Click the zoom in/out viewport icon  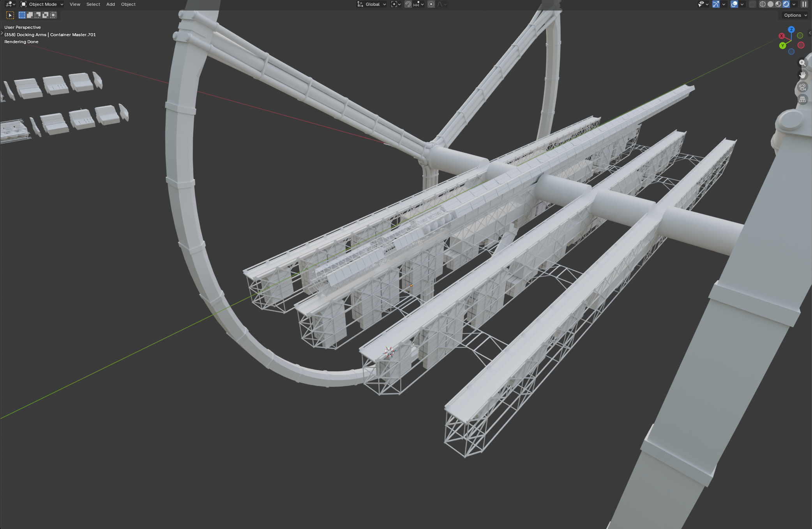click(x=802, y=63)
